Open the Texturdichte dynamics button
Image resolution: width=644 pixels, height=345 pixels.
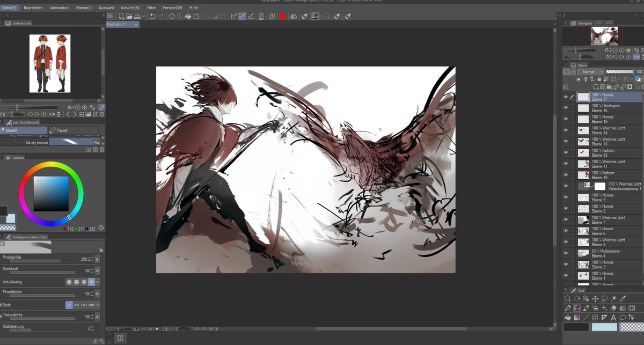coord(98,317)
